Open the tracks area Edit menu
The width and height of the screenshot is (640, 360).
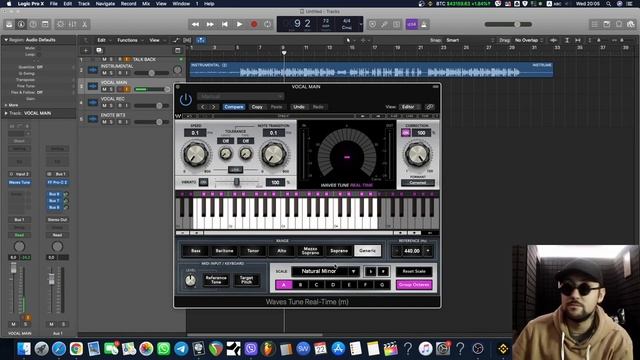pyautogui.click(x=102, y=40)
